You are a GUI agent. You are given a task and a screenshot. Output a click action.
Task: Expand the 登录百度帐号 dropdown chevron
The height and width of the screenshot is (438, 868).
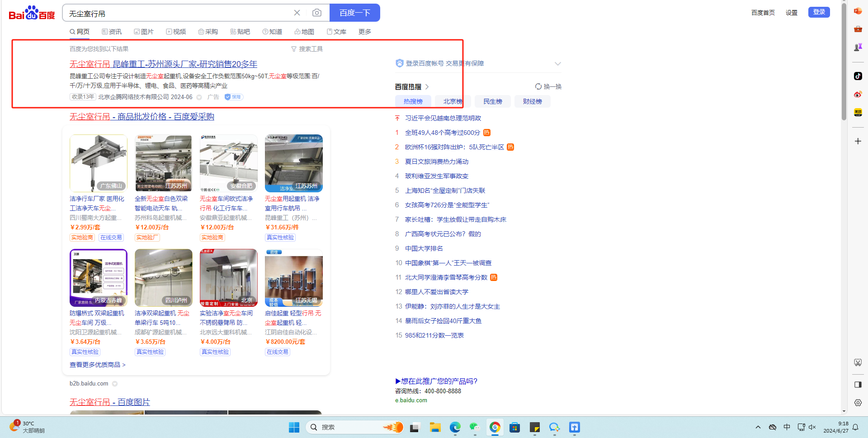(557, 64)
